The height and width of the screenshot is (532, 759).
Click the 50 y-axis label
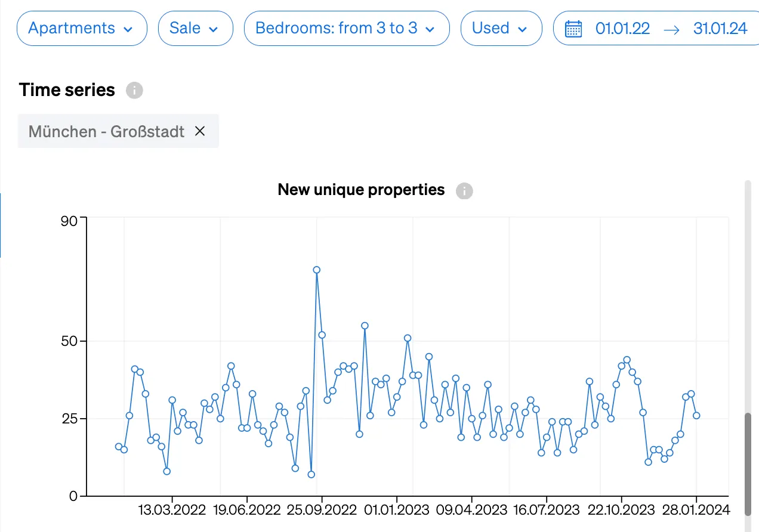pyautogui.click(x=69, y=342)
